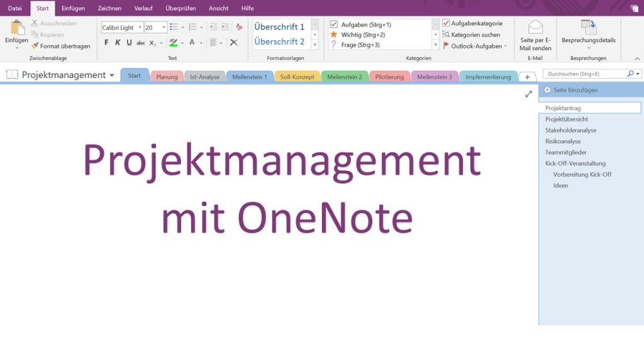Open search scope dropdown arrow
The height and width of the screenshot is (362, 644).
(638, 74)
